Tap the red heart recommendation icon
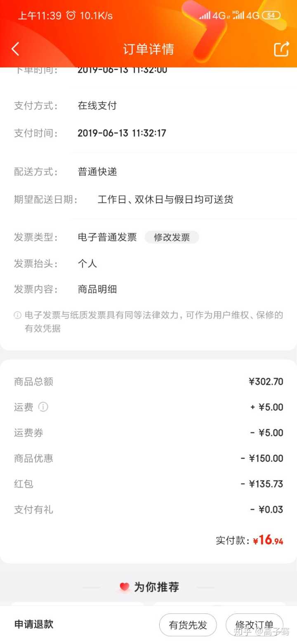 click(x=124, y=587)
